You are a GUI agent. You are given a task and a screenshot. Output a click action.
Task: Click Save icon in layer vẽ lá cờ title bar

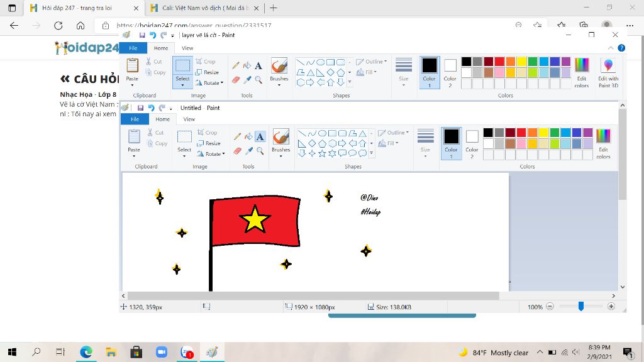click(x=142, y=35)
